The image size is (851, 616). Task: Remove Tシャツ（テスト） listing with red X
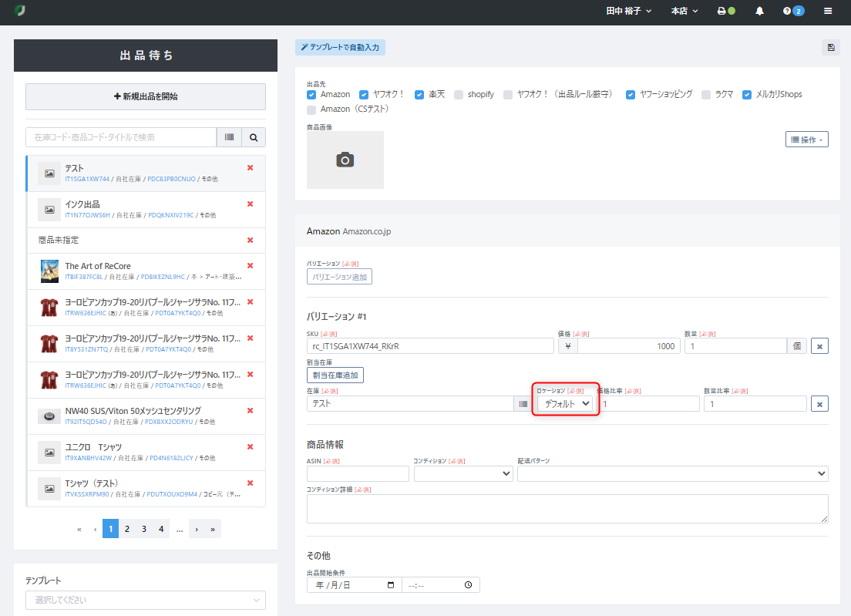tap(251, 483)
